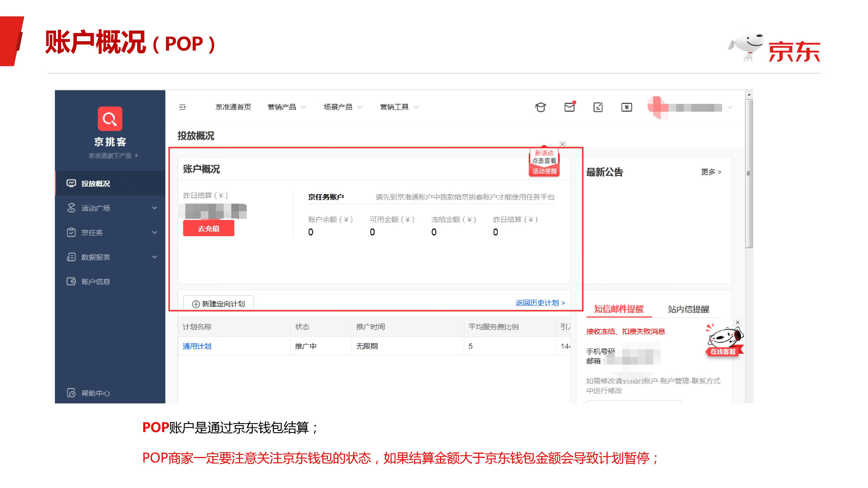Switch to the 站内信提醒 tab
This screenshot has width=868, height=488.
click(688, 309)
